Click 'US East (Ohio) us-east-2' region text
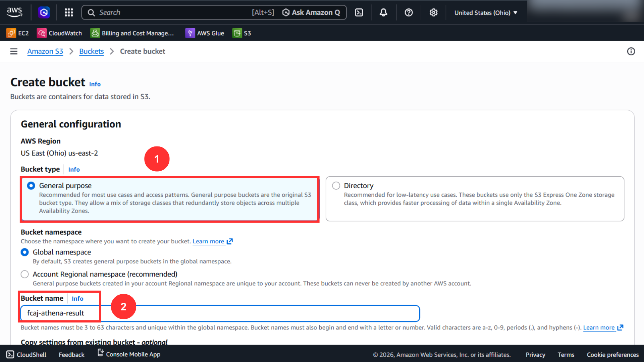 coord(59,153)
